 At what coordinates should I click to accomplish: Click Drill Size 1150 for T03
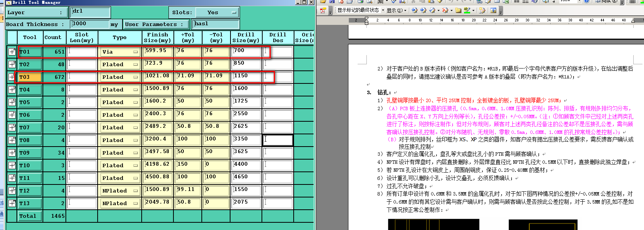pos(246,77)
